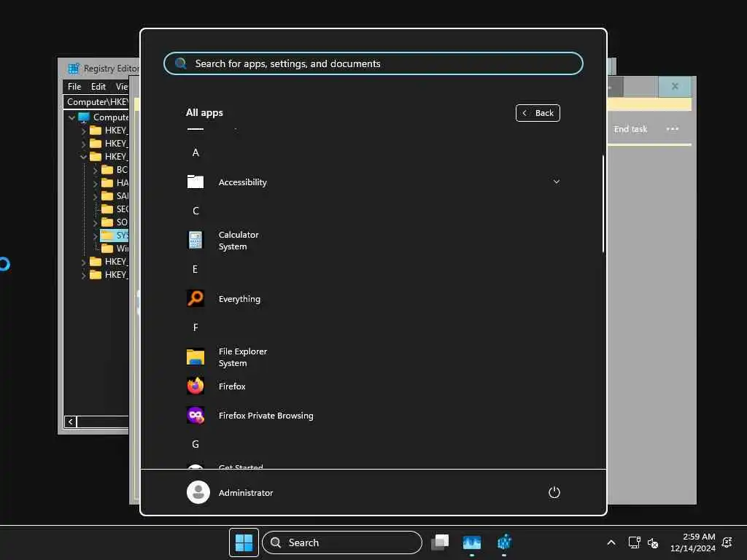747x560 pixels.
Task: Expand the second HKEY_ key in Registry Editor
Action: (x=83, y=144)
